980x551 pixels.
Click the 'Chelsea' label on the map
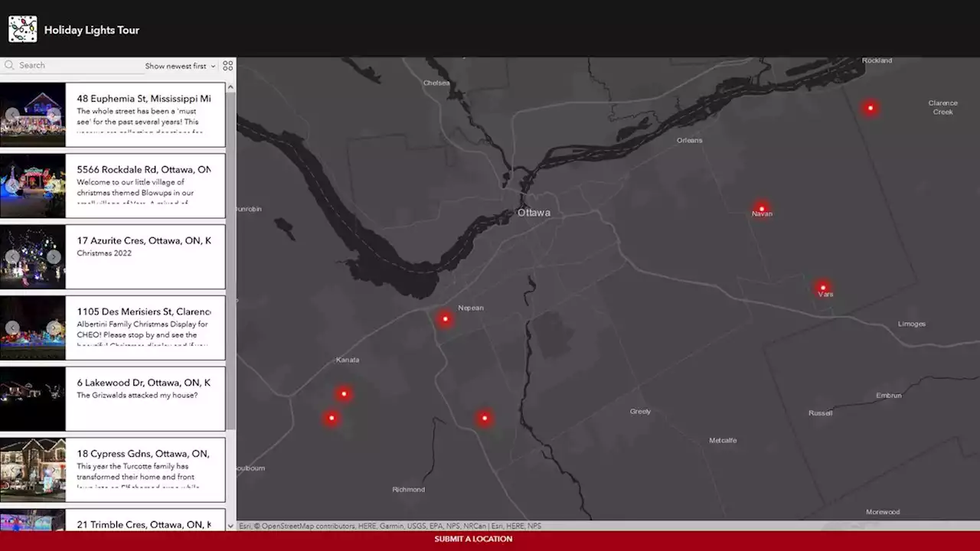(x=436, y=83)
